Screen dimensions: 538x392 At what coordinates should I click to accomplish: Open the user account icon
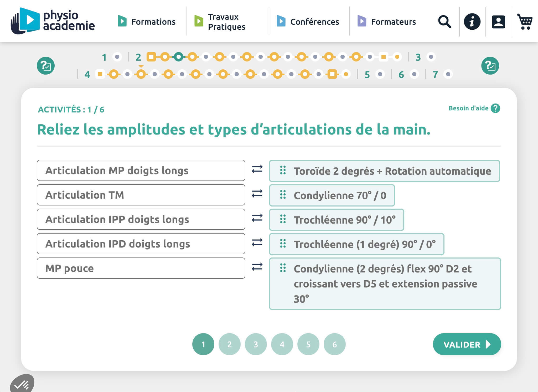498,22
